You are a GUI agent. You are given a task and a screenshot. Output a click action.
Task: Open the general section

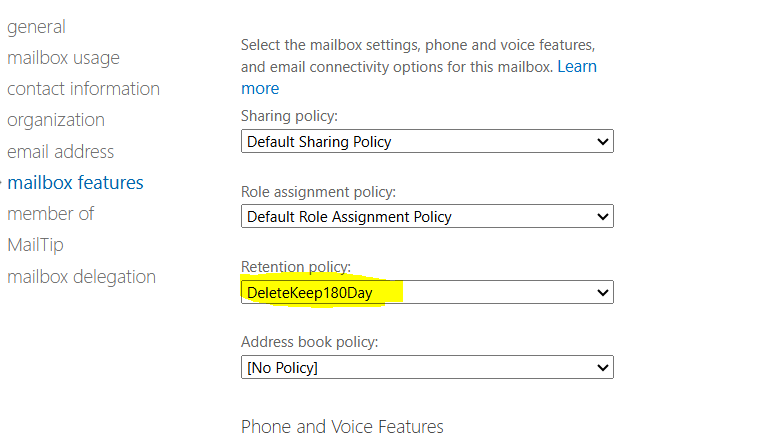click(36, 27)
